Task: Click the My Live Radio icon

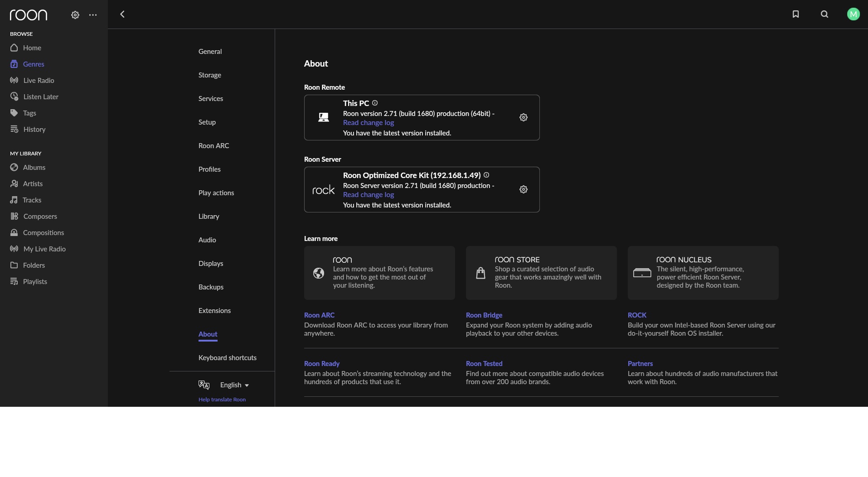Action: [14, 249]
